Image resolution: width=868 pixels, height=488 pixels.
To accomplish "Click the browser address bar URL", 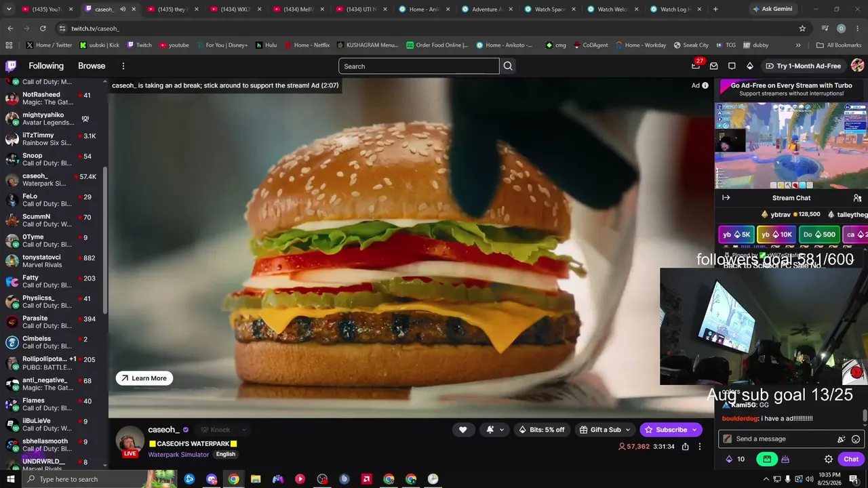I will pos(96,28).
